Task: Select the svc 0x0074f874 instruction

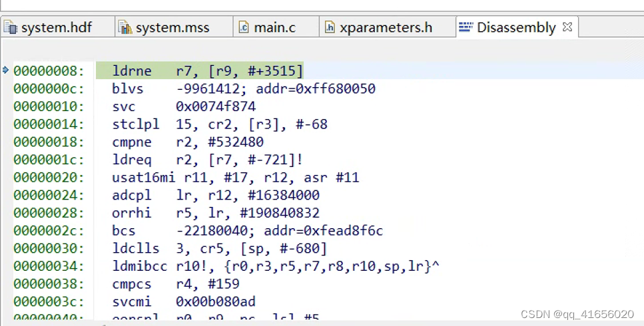Action: click(x=184, y=106)
